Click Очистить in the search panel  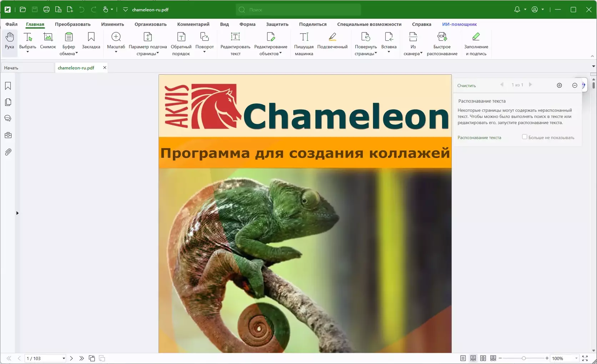[466, 86]
